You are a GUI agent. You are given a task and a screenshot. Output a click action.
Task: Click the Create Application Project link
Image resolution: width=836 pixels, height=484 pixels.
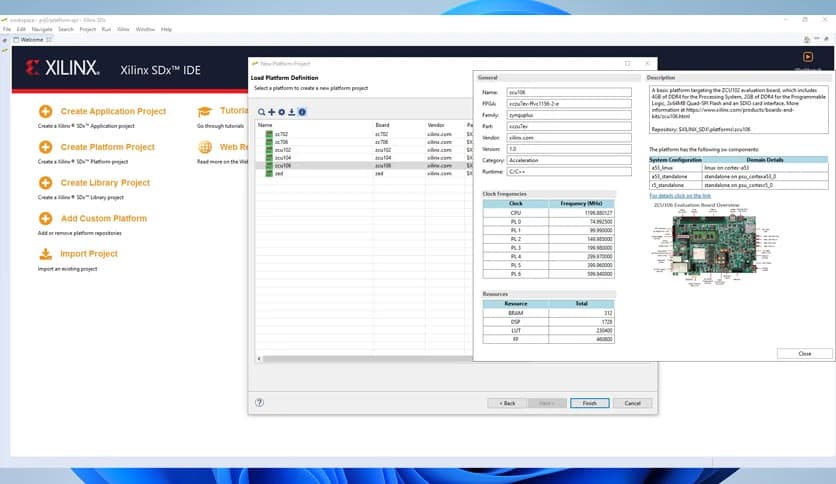click(x=113, y=111)
